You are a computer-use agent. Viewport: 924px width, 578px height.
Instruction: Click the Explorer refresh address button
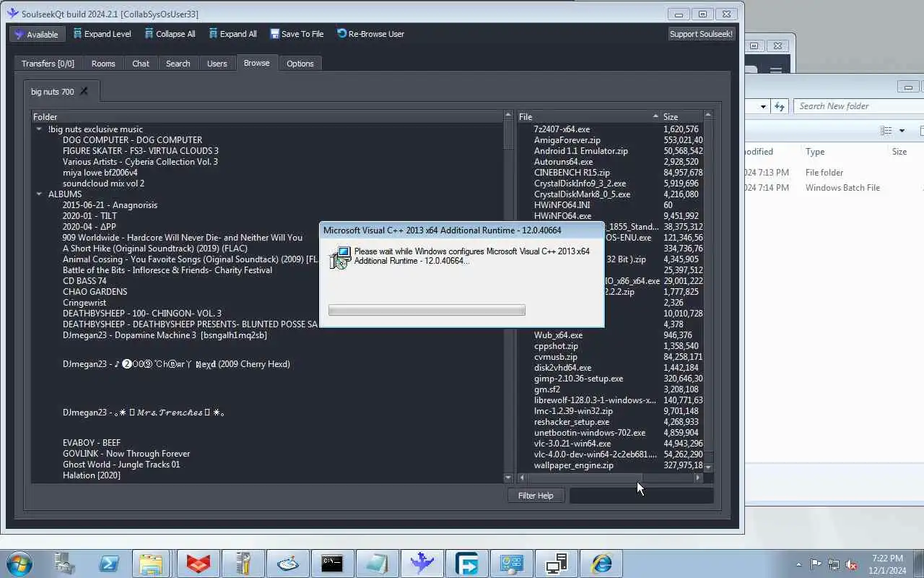tap(779, 106)
